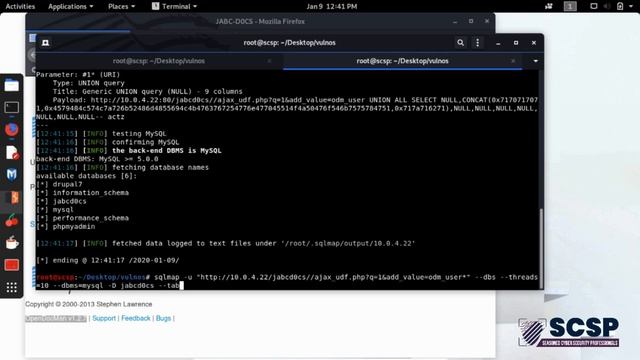Click the new tab icon in the terminal header
The height and width of the screenshot is (360, 640).
click(45, 42)
